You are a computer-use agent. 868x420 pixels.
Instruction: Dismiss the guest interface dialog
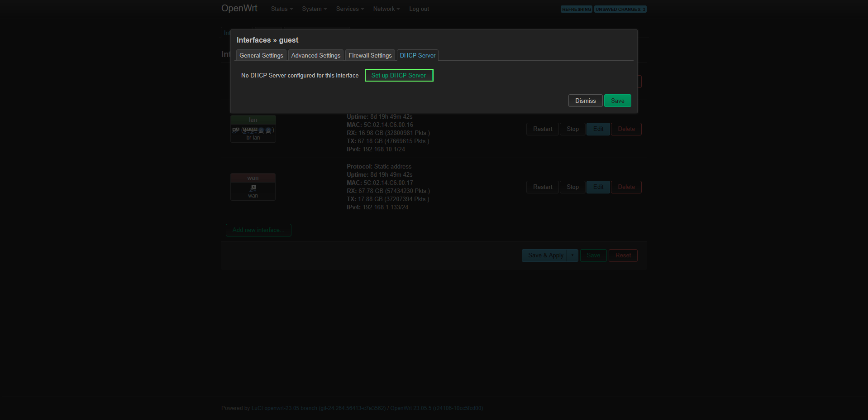point(585,101)
